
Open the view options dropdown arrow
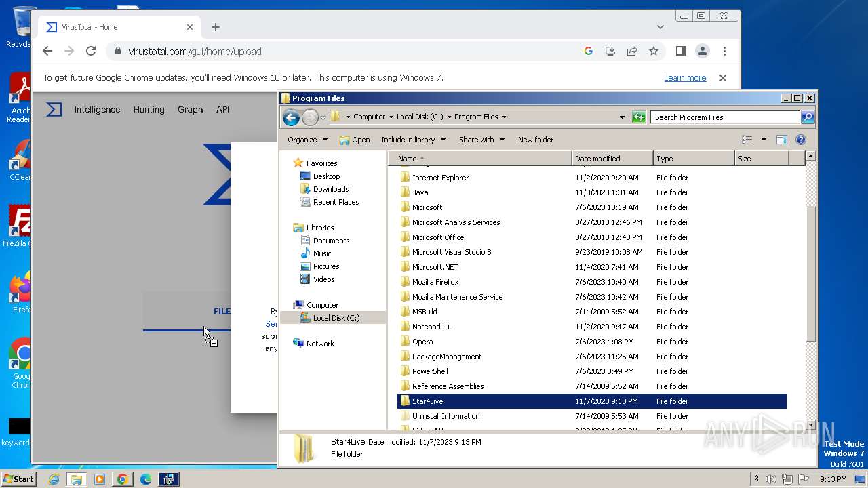pos(764,140)
